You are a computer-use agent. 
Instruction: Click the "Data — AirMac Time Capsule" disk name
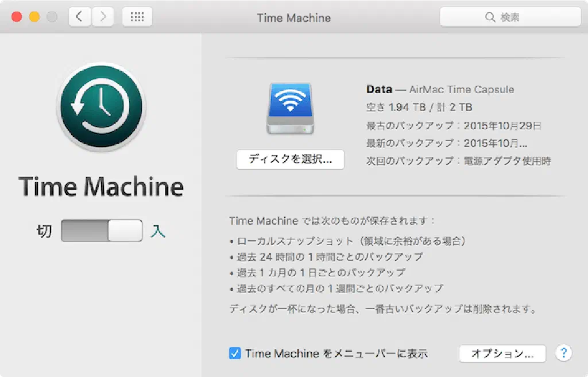(440, 89)
